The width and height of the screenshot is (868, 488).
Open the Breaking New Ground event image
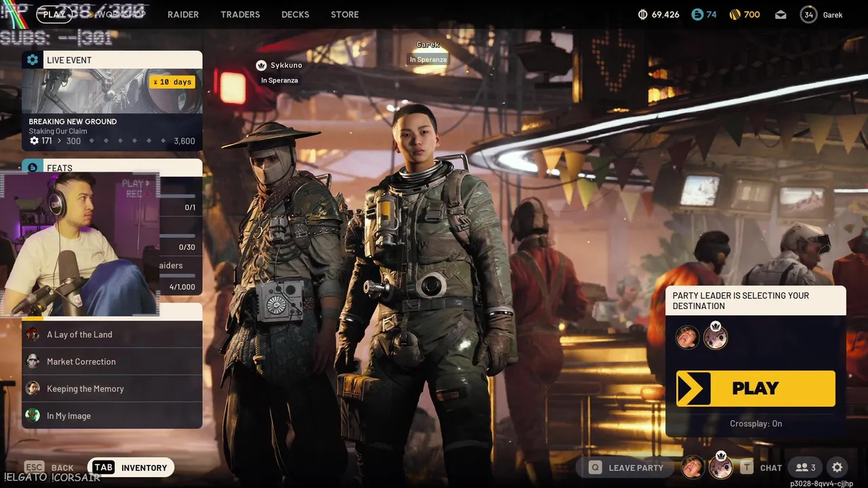pos(112,91)
